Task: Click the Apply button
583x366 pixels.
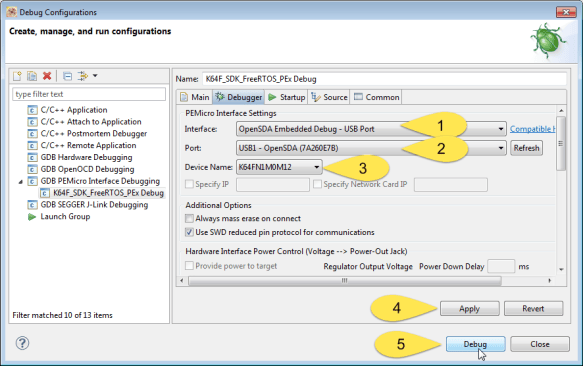Action: pyautogui.click(x=469, y=309)
